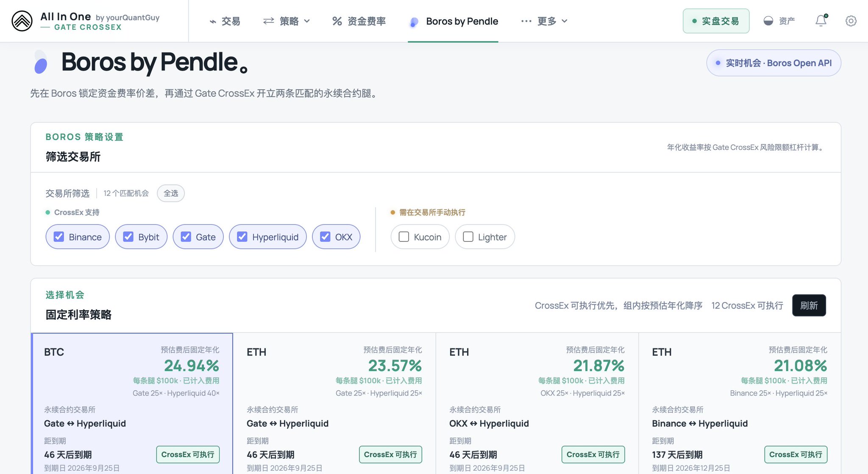Click the 12 个匹配机会 text
Viewport: 868px width, 474px height.
[126, 193]
